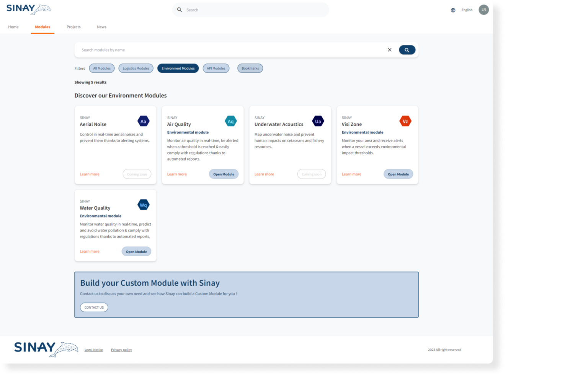Screen dimensions: 588x376
Task: Click the Aerial Noise card title
Action: (93, 124)
